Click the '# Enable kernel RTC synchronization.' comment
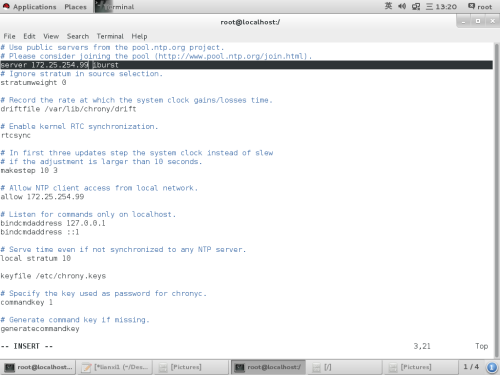The height and width of the screenshot is (375, 500). 79,126
